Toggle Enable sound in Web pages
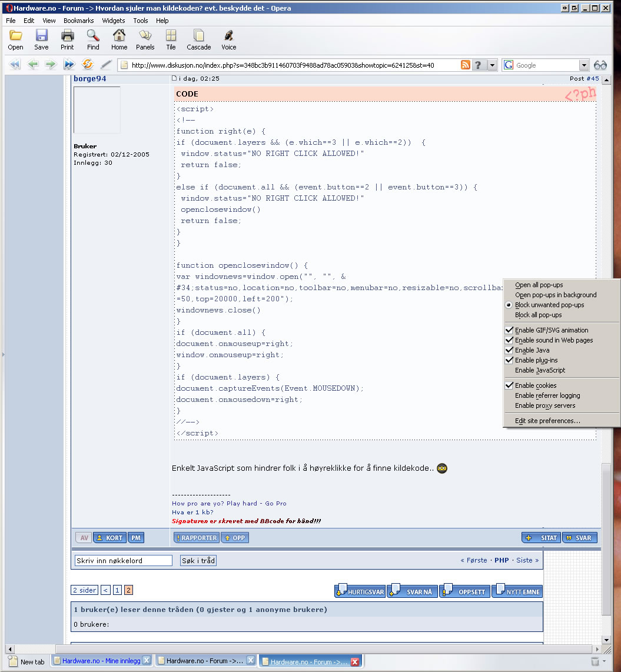This screenshot has width=621, height=672. pos(554,340)
